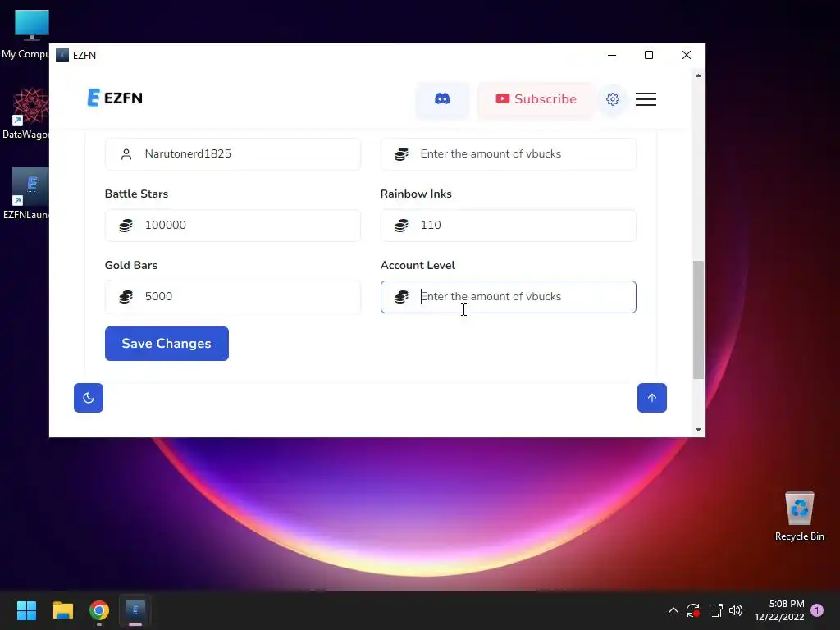The height and width of the screenshot is (630, 840).
Task: Click the network tray icon
Action: pyautogui.click(x=715, y=610)
